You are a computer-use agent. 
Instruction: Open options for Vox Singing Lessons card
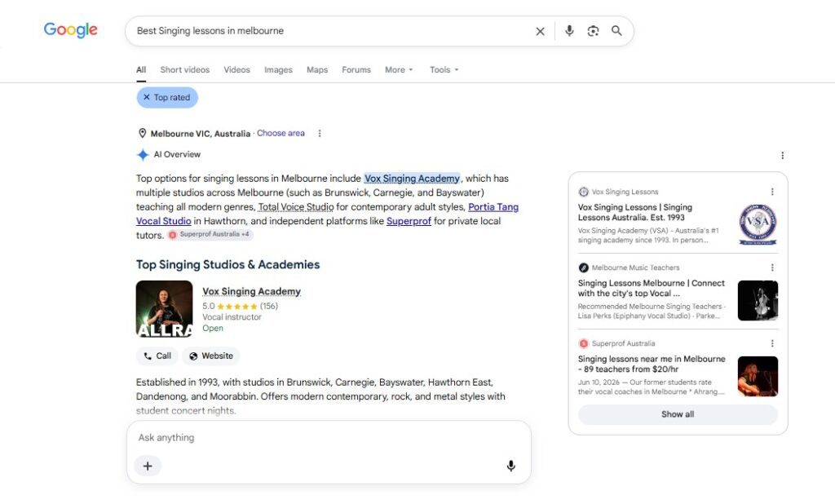772,192
